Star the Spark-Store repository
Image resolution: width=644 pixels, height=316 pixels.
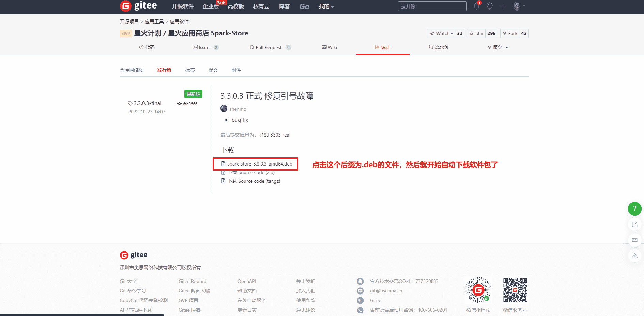(476, 33)
